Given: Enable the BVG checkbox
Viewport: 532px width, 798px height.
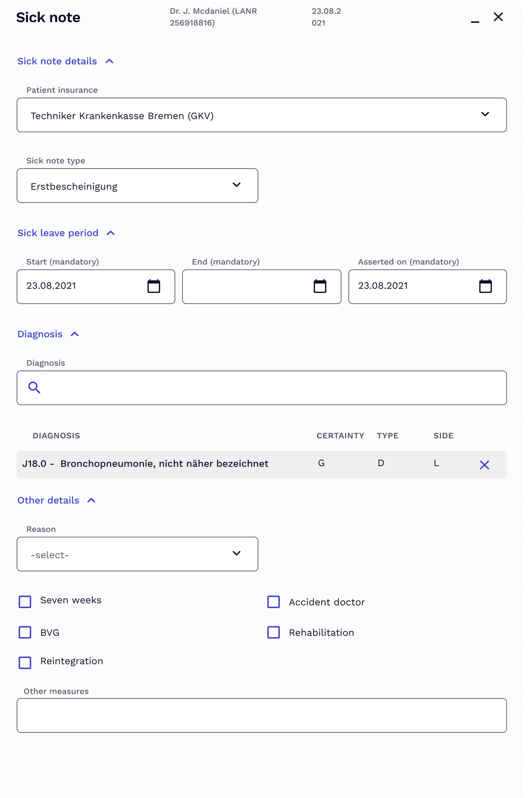Looking at the screenshot, I should pyautogui.click(x=25, y=632).
